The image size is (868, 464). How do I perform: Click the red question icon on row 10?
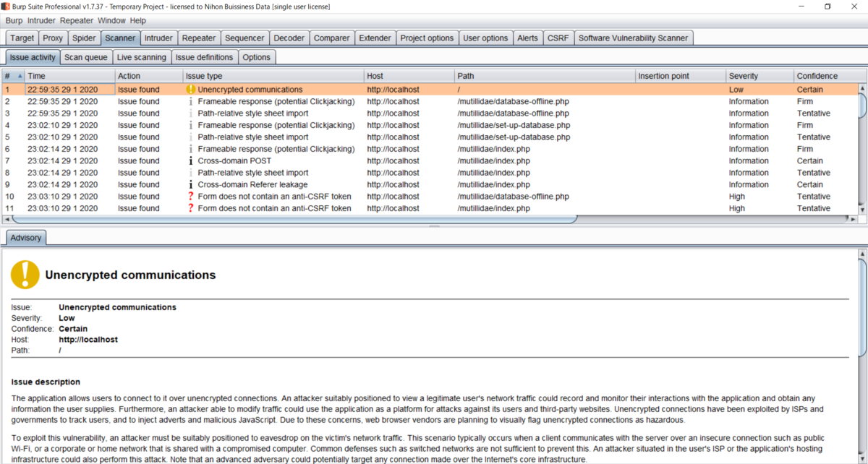[191, 197]
